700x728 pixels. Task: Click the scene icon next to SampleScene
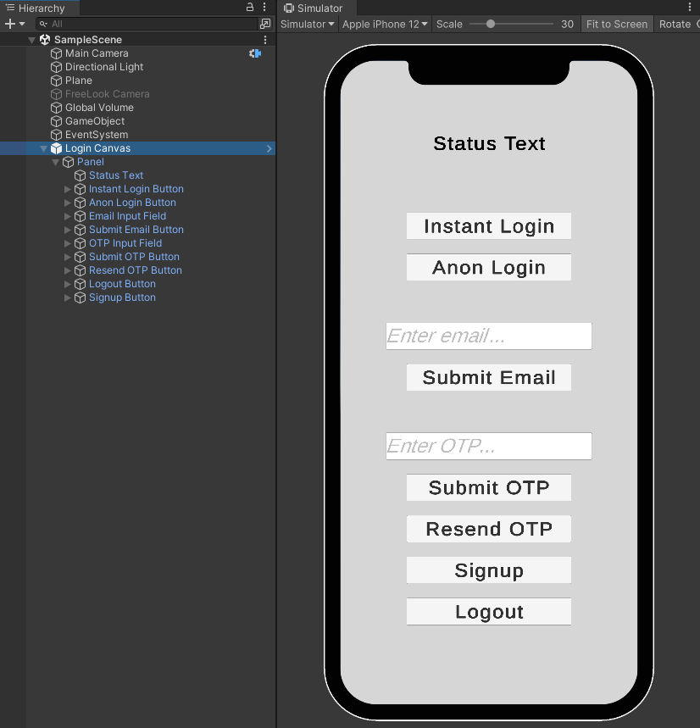click(x=44, y=39)
